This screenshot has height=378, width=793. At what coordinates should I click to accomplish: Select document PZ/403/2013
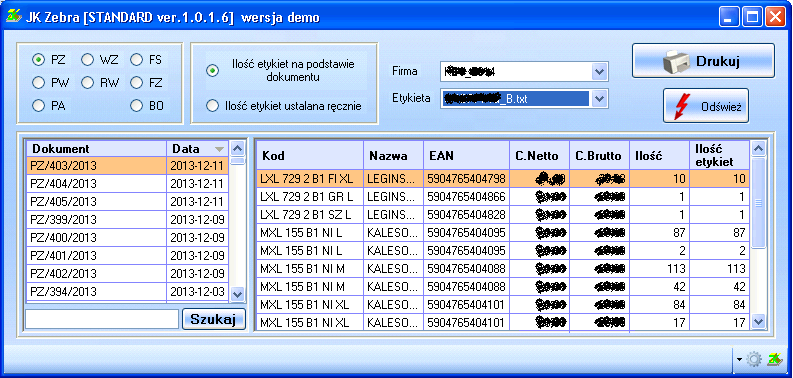pos(127,165)
